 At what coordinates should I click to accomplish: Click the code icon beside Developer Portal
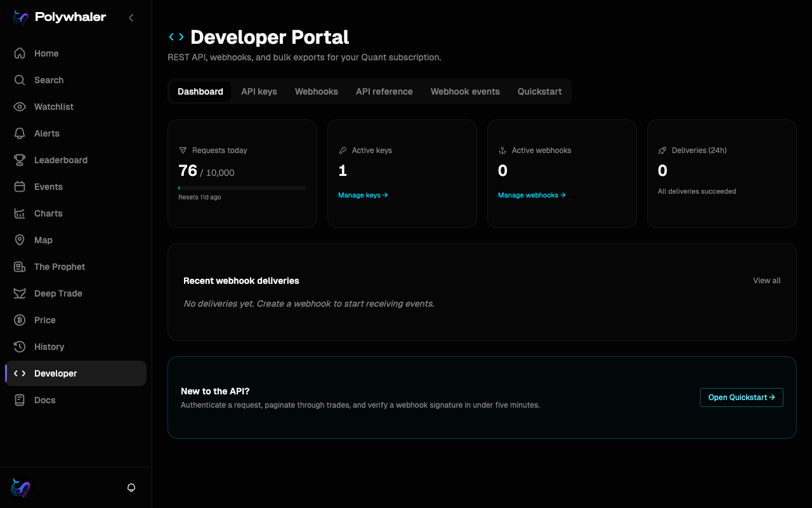tap(176, 37)
